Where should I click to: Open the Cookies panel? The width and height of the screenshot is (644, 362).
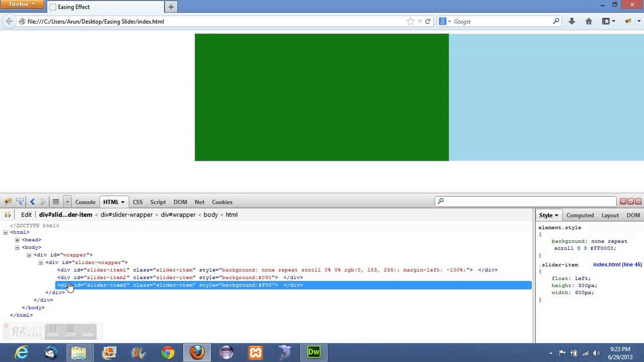pos(222,202)
